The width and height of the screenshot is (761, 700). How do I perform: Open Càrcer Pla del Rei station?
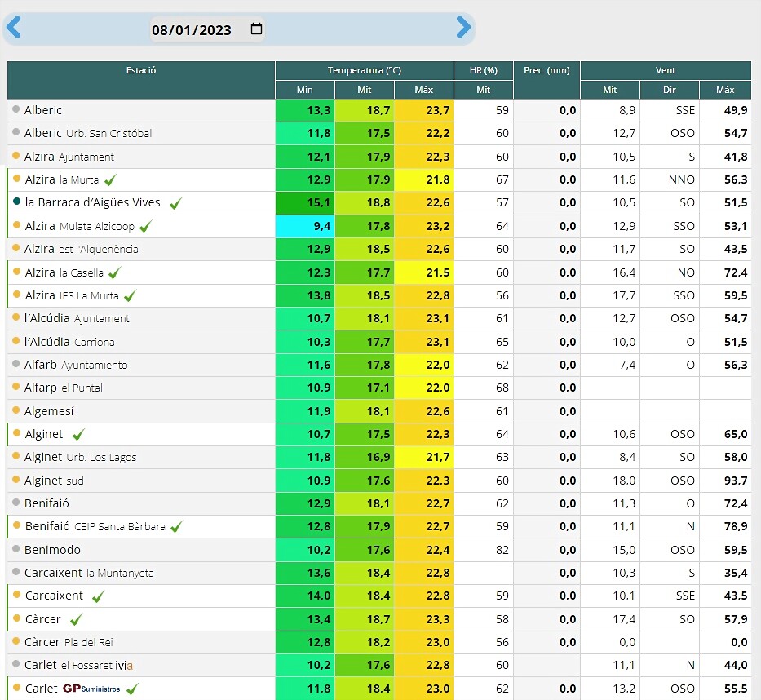(69, 642)
